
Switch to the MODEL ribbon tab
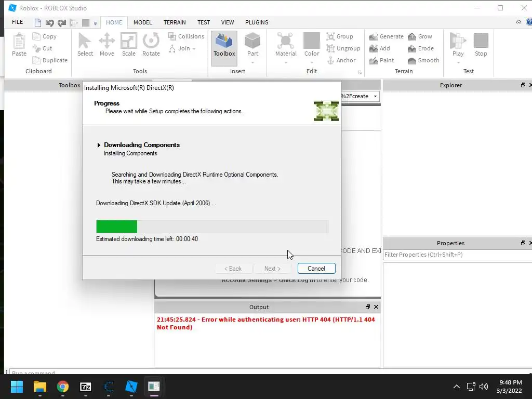[x=142, y=22]
